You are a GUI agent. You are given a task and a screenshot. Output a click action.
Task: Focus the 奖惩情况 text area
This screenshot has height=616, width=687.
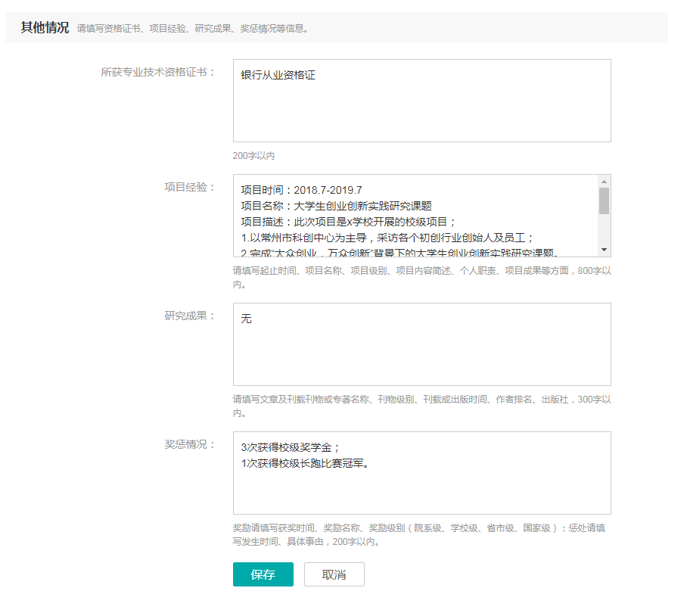[421, 488]
